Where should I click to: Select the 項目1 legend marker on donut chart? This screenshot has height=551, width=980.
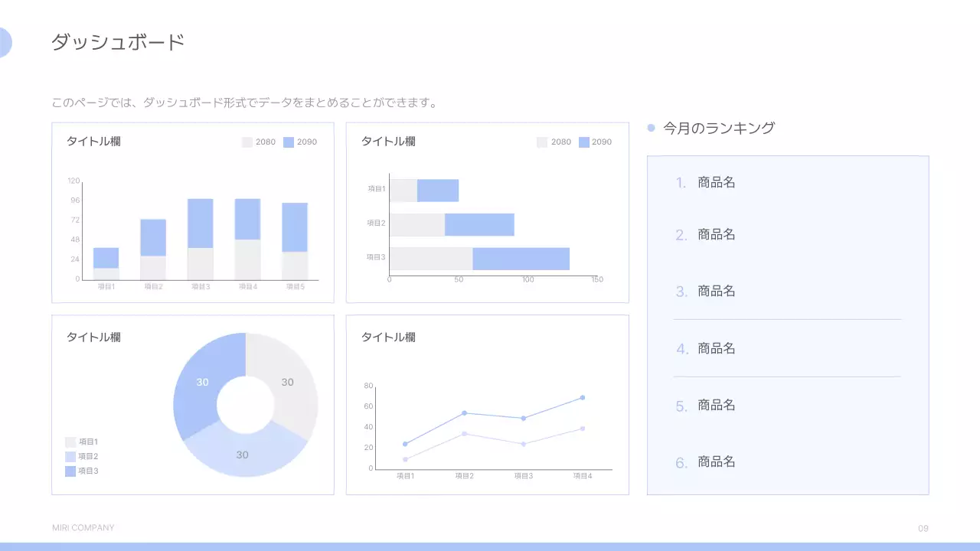(x=71, y=442)
